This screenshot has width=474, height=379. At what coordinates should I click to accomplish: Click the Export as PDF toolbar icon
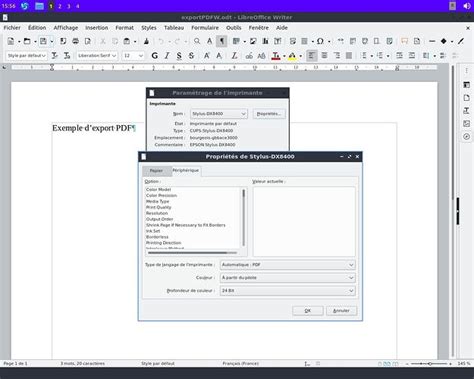[x=63, y=41]
